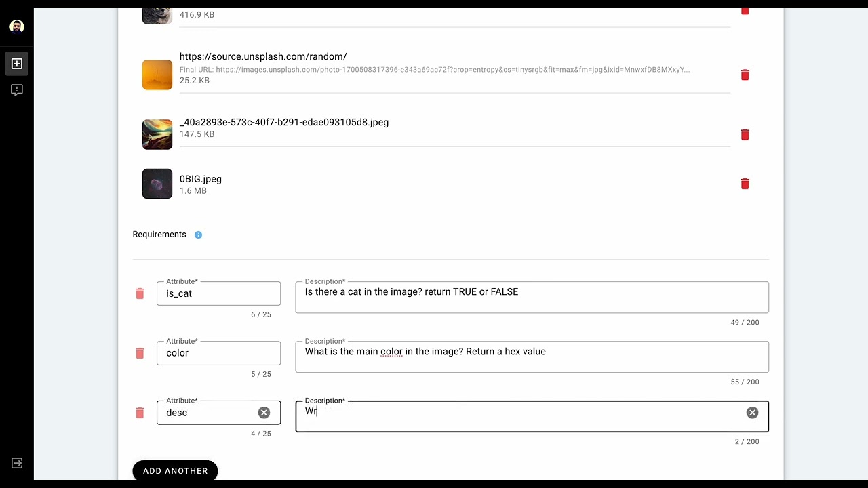
Task: Click the Final URL text line
Action: [435, 69]
